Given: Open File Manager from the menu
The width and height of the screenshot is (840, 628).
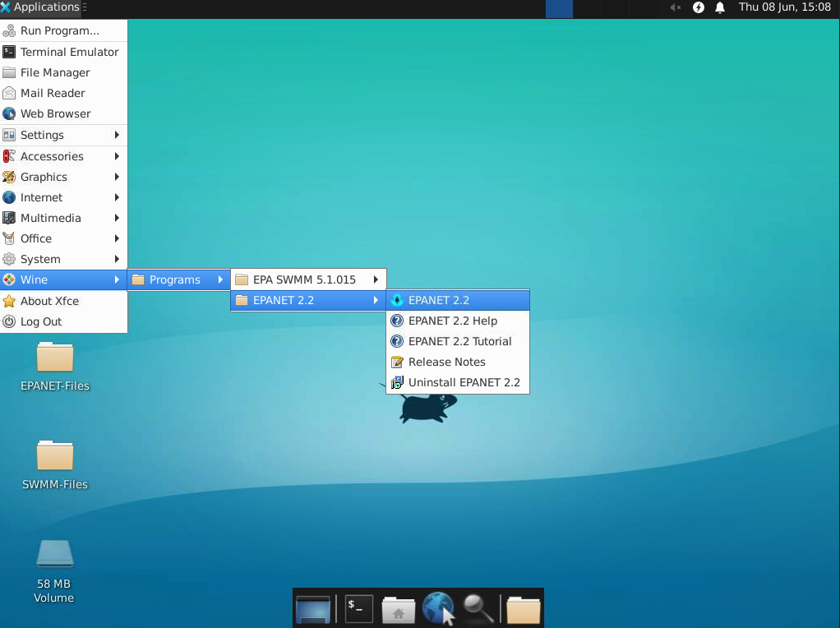Looking at the screenshot, I should [63, 72].
